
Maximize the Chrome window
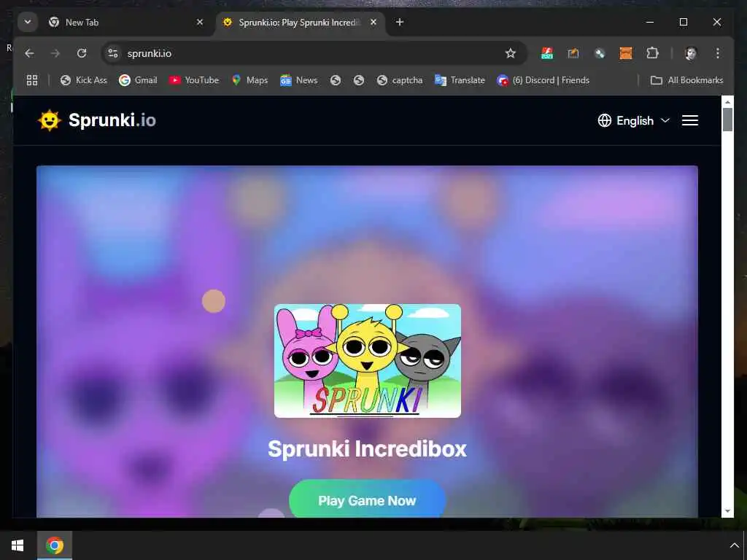pos(683,23)
